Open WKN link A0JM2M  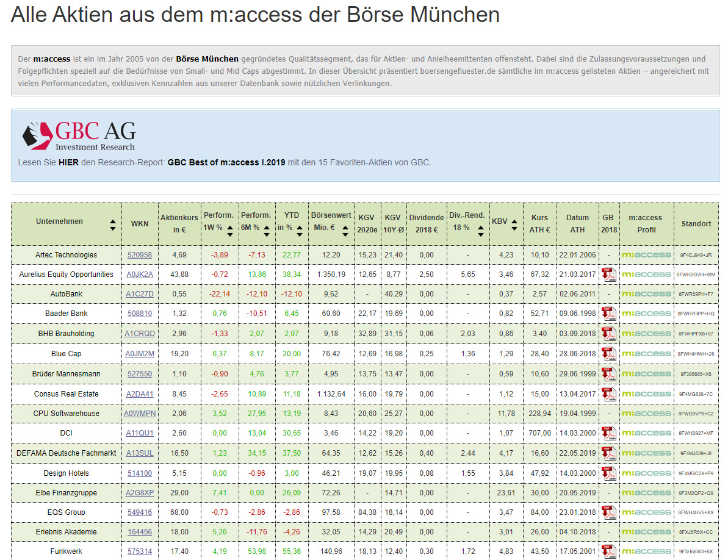(x=140, y=354)
